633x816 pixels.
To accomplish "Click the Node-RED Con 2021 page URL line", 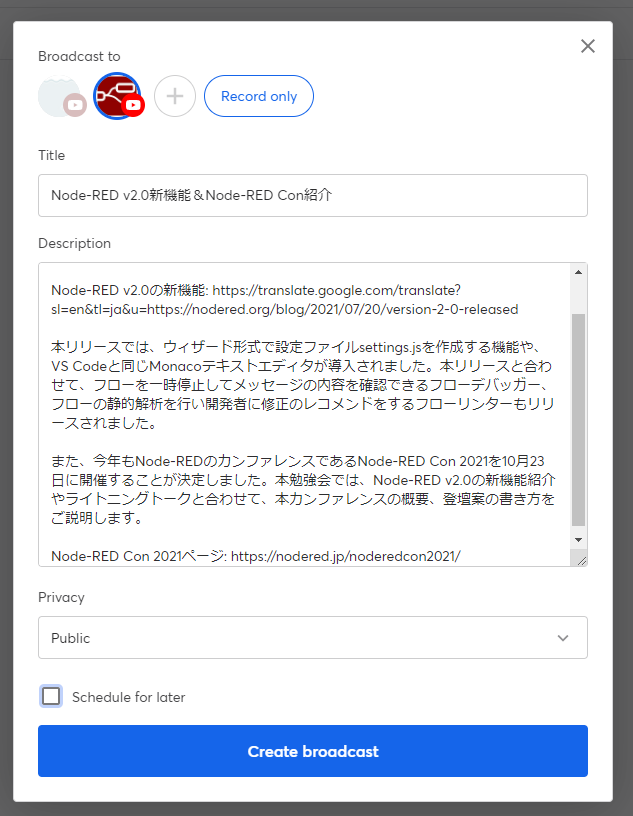I will [x=255, y=555].
